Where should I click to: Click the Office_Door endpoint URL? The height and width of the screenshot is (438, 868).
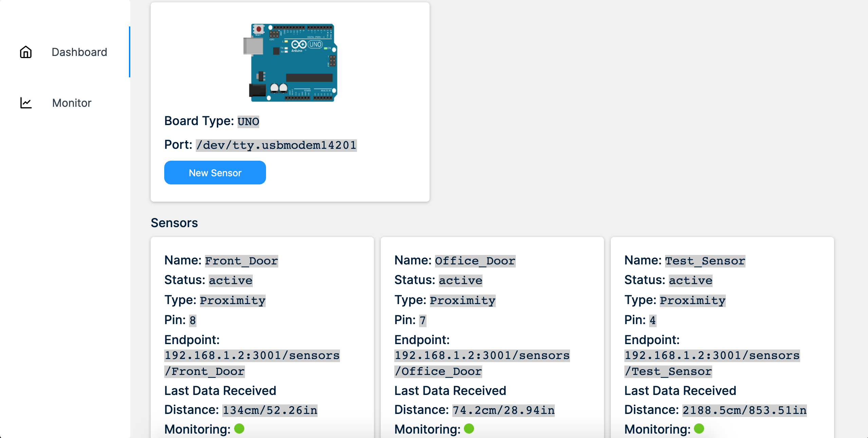click(x=482, y=363)
